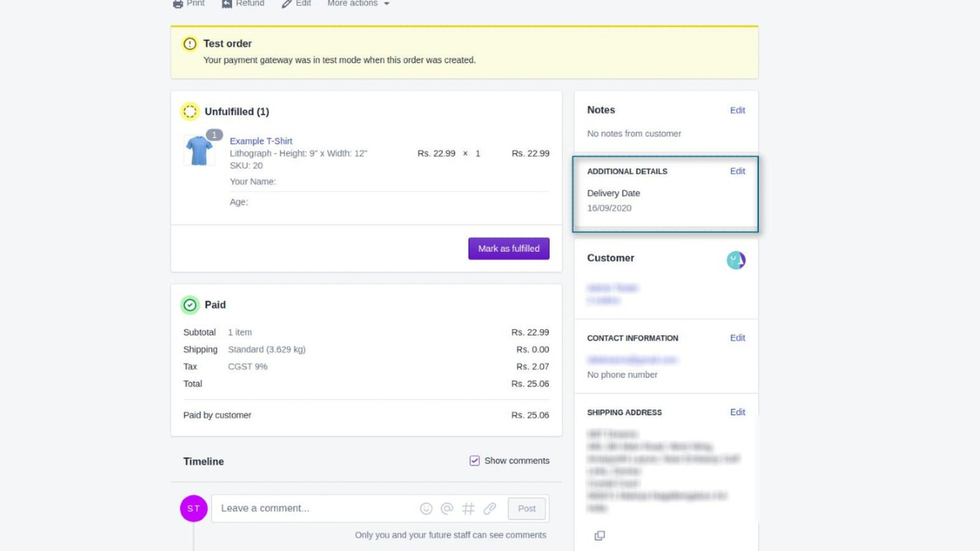Image resolution: width=980 pixels, height=551 pixels.
Task: Click the Post comment button
Action: (x=526, y=508)
